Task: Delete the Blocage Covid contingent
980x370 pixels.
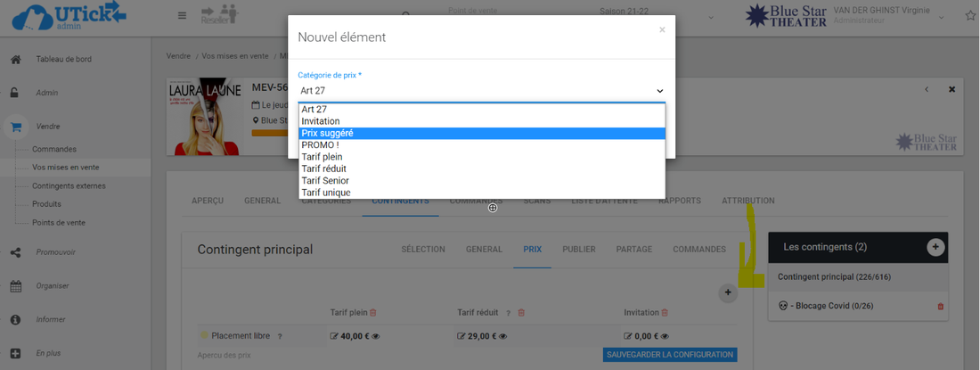Action: (x=941, y=306)
